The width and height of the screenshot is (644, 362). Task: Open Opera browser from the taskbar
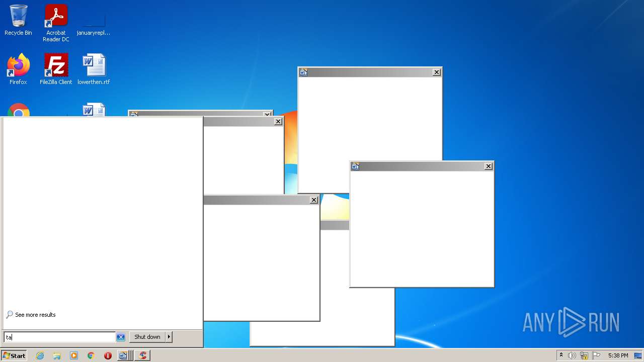click(108, 355)
